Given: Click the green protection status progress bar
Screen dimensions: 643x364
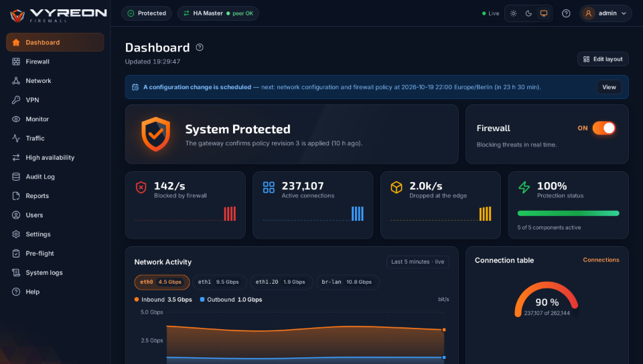Looking at the screenshot, I should pyautogui.click(x=568, y=213).
